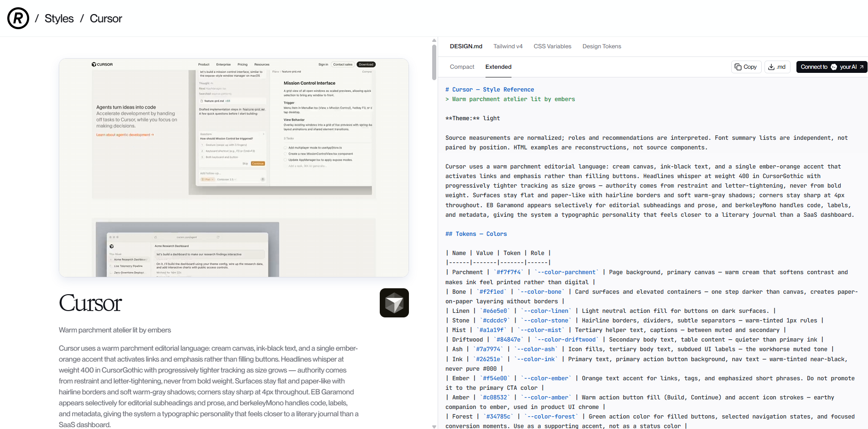This screenshot has width=868, height=429.
Task: Click the '> Warm parchment atelier' quote line
Action: tap(510, 99)
